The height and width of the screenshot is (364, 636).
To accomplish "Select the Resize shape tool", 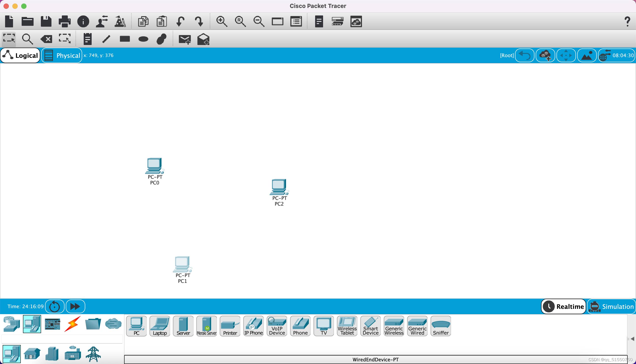I will 65,39.
